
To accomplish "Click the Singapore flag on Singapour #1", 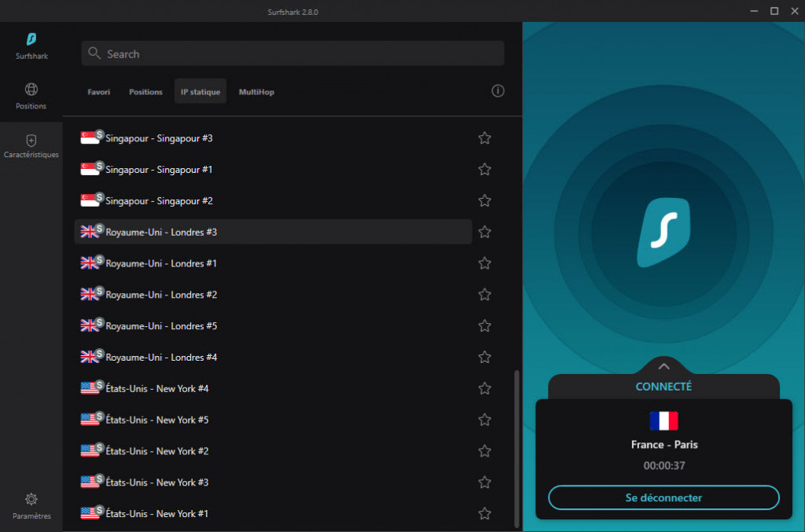I will pos(90,169).
